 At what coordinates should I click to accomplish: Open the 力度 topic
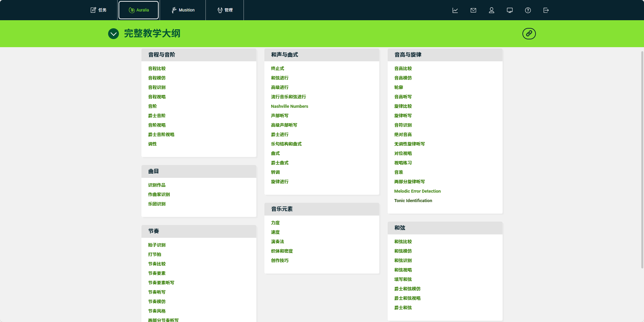(276, 223)
